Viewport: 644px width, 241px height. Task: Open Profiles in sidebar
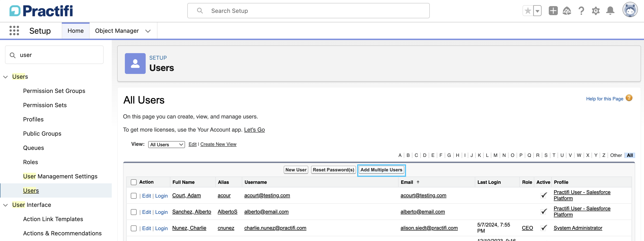tap(33, 119)
